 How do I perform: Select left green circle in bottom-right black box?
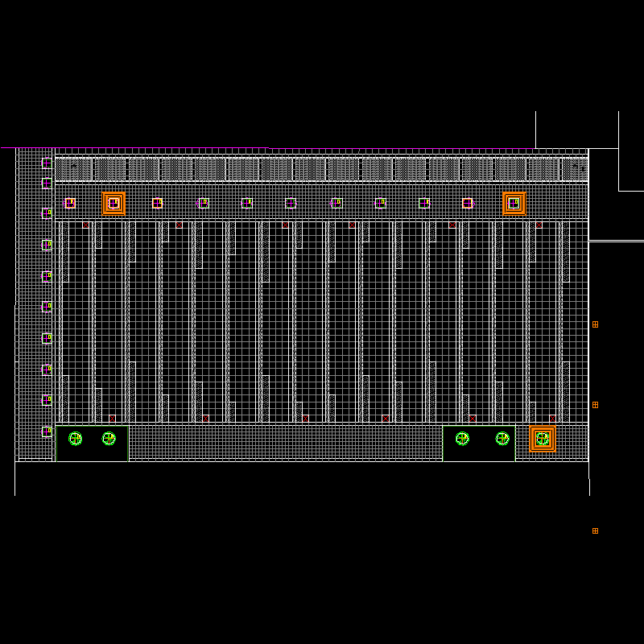pyautogui.click(x=462, y=439)
